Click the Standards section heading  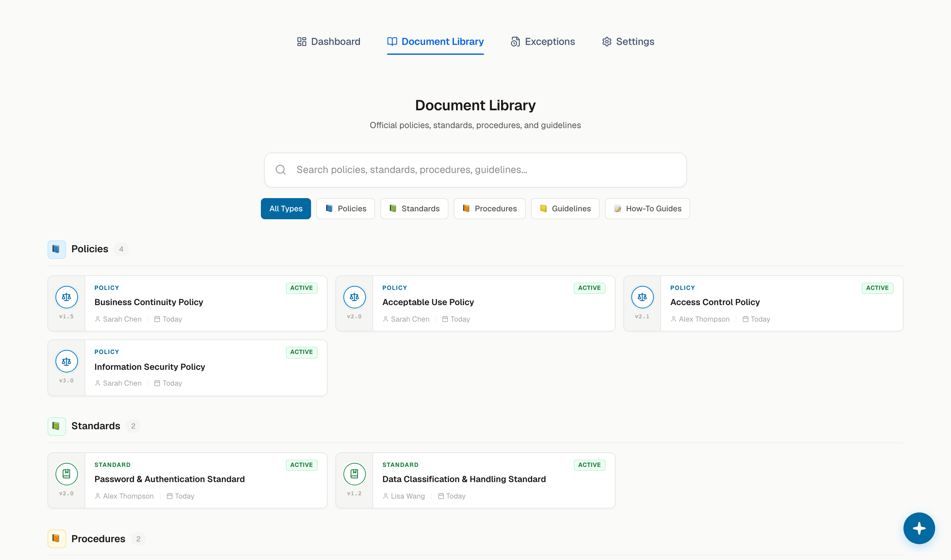click(96, 426)
